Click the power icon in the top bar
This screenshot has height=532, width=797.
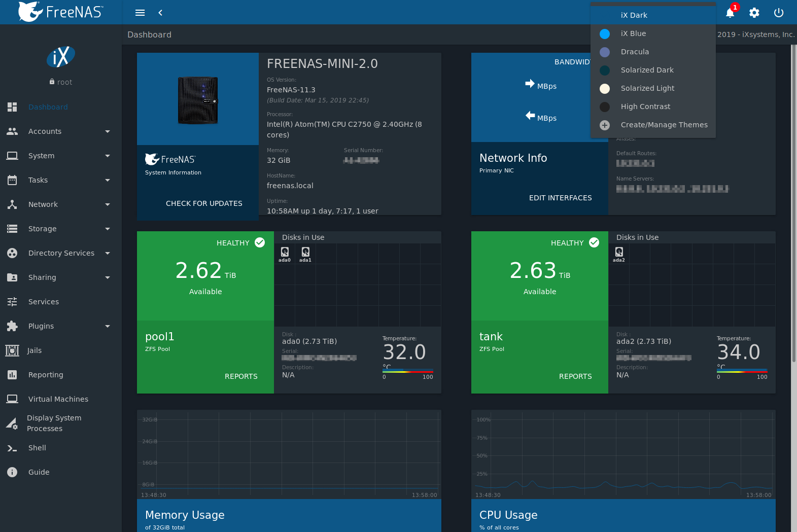coord(779,13)
